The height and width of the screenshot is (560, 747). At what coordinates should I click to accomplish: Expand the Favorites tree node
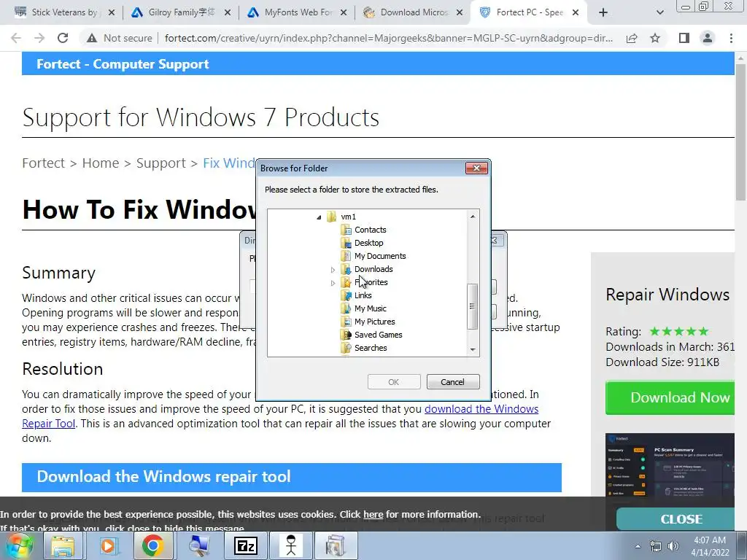[x=333, y=283]
